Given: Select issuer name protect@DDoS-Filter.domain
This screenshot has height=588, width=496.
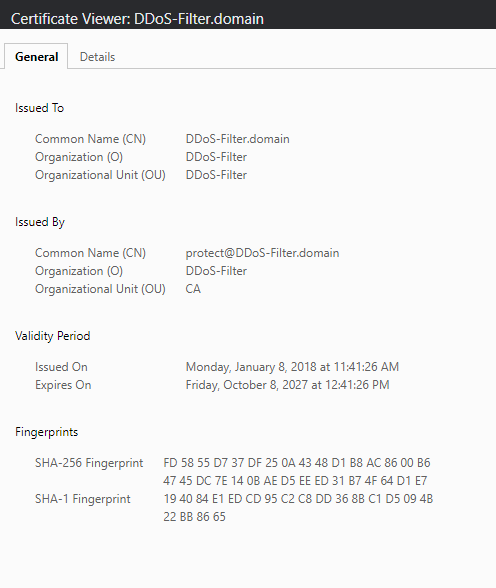Looking at the screenshot, I should 262,253.
